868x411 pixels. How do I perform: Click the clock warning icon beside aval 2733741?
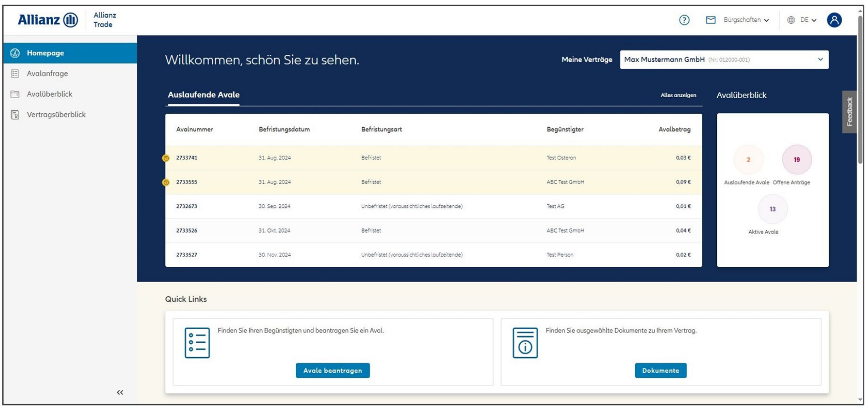click(166, 158)
